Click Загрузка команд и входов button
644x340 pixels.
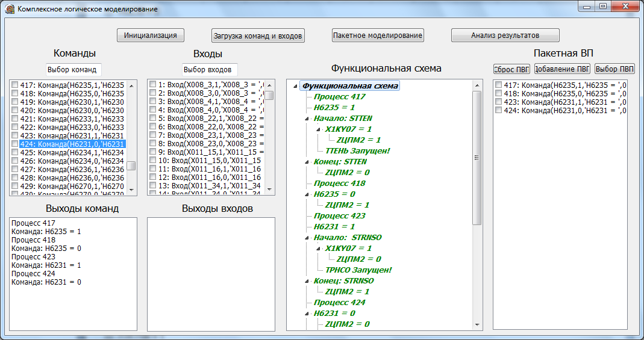pos(258,36)
